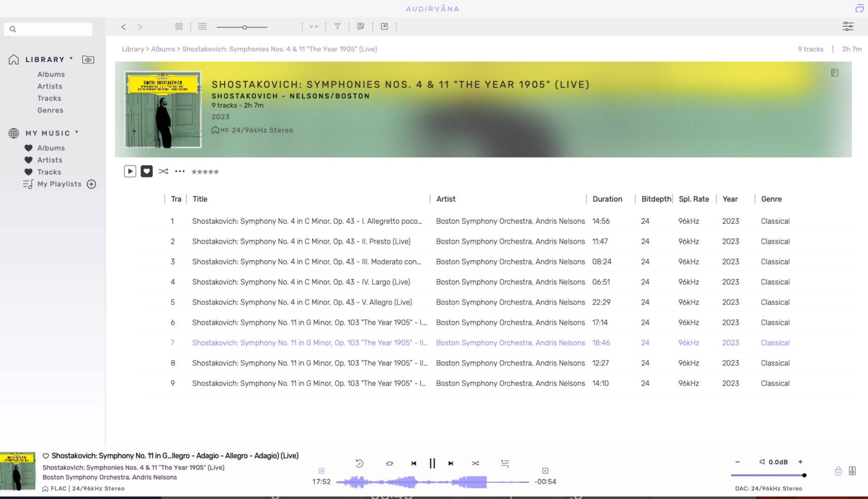Sort by Title column header
The width and height of the screenshot is (868, 499).
click(x=200, y=199)
